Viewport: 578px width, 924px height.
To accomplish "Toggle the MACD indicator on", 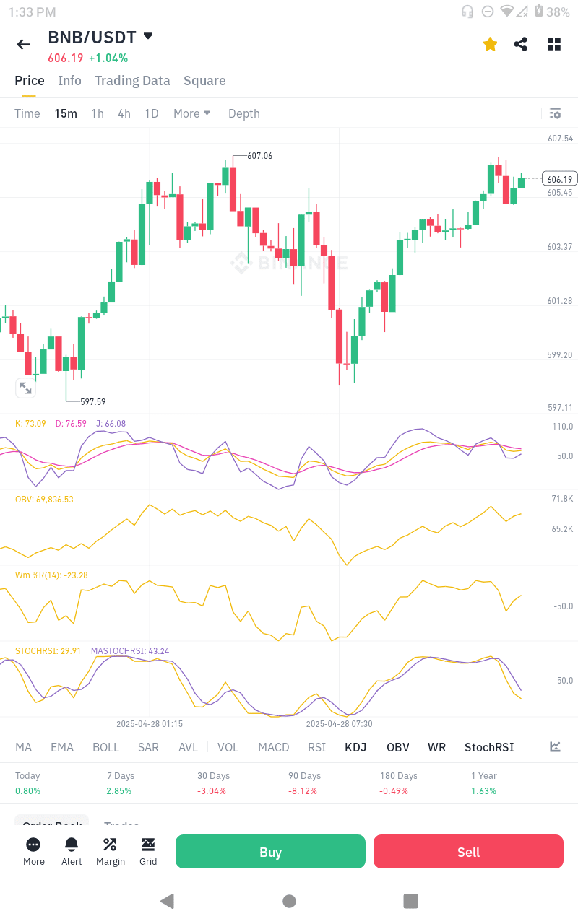I will pyautogui.click(x=273, y=747).
